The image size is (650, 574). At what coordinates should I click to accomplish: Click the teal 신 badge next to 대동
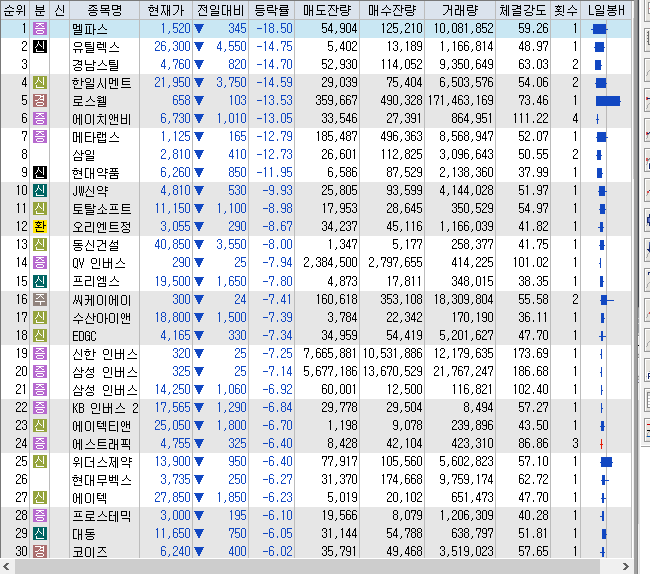coord(40,533)
